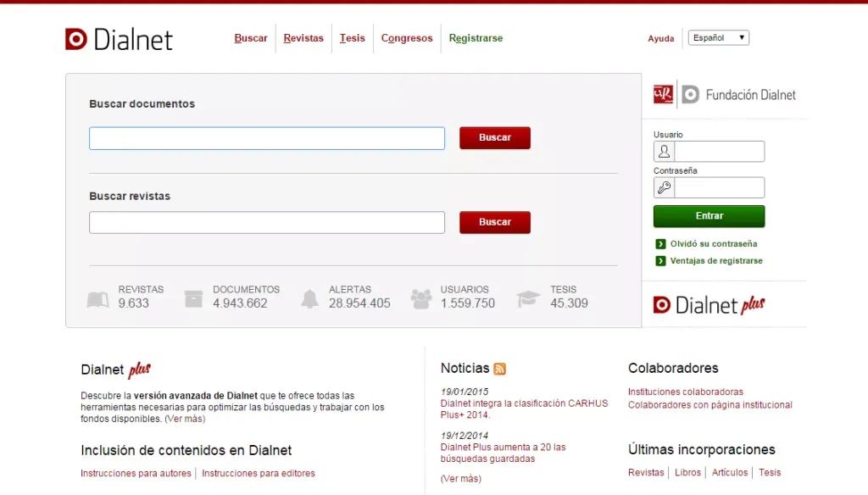Open Libros under Últimas incorporaciones

click(x=687, y=473)
